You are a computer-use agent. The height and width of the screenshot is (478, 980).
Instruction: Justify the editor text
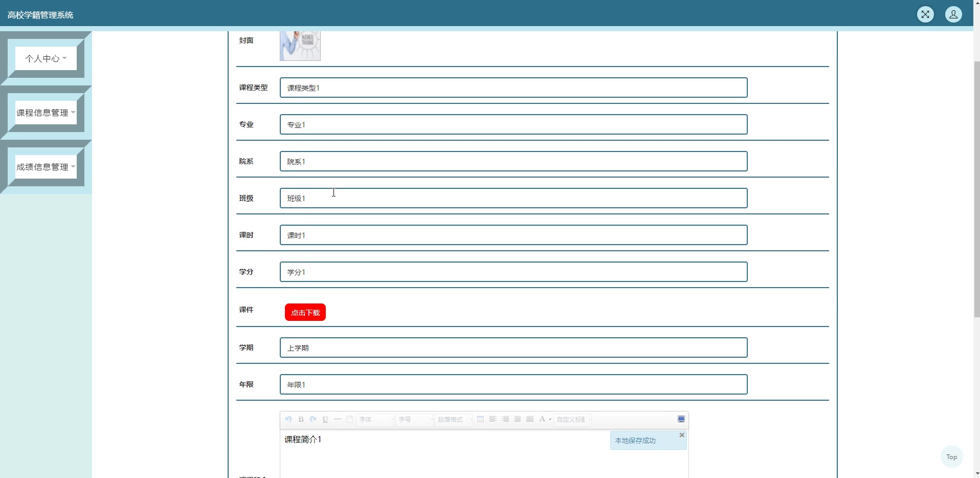(529, 419)
